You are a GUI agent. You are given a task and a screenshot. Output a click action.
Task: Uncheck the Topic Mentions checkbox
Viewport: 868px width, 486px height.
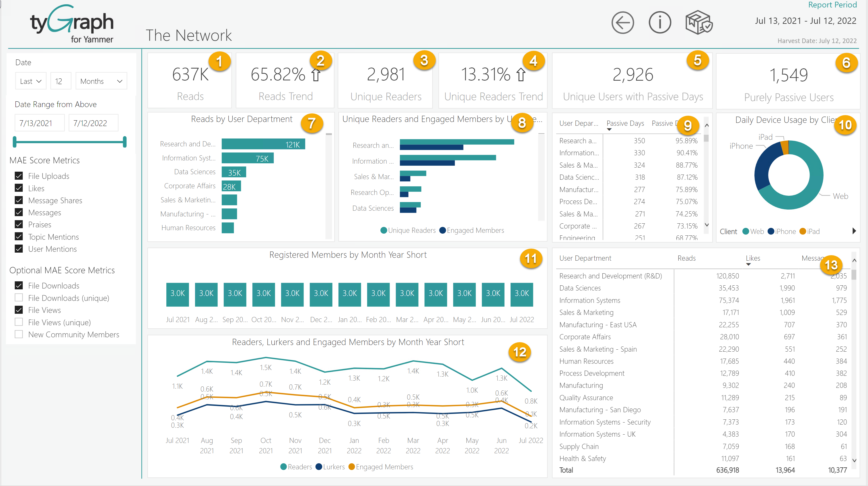pos(19,237)
